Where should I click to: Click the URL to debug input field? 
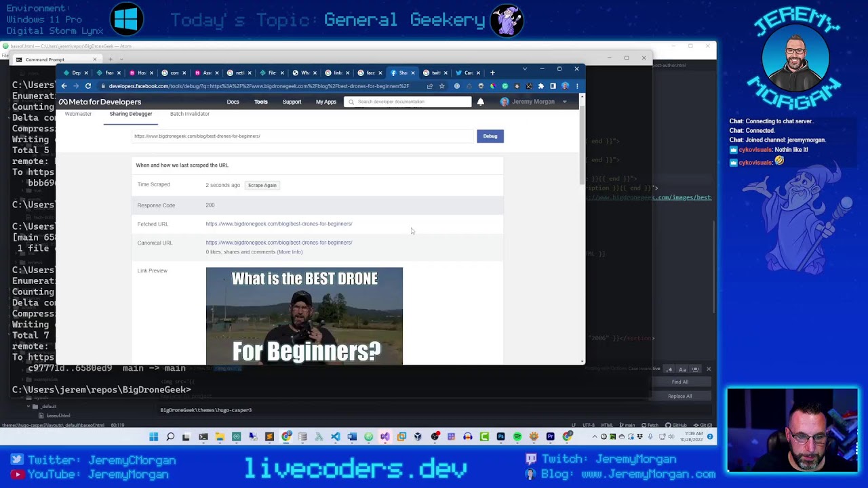303,136
